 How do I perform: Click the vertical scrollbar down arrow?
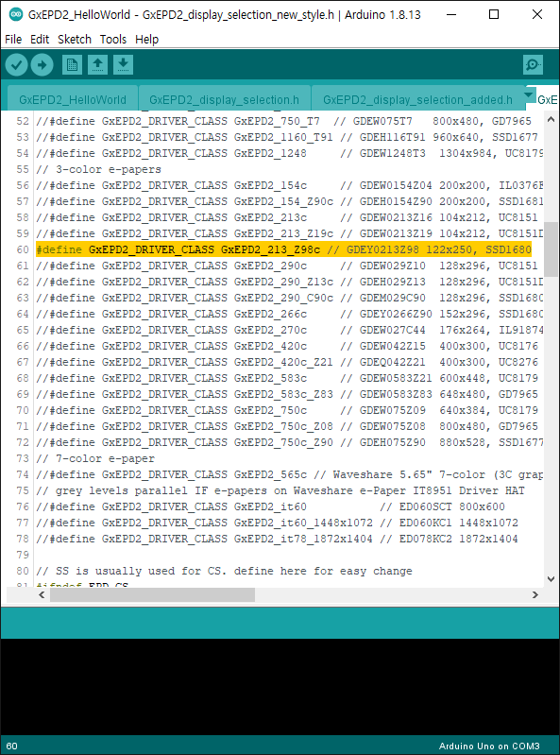click(x=552, y=579)
